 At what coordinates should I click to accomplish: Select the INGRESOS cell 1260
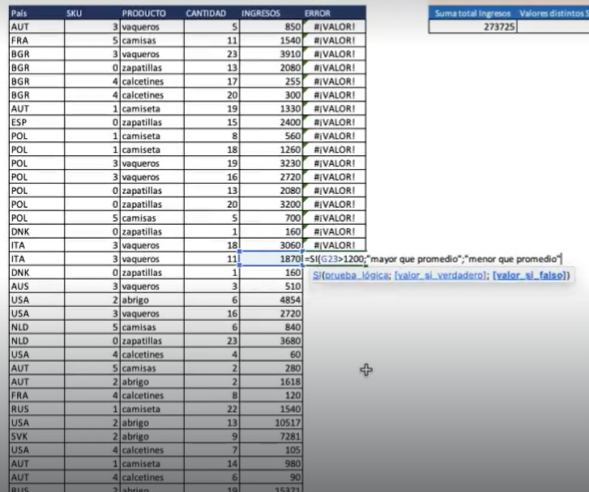(x=271, y=149)
